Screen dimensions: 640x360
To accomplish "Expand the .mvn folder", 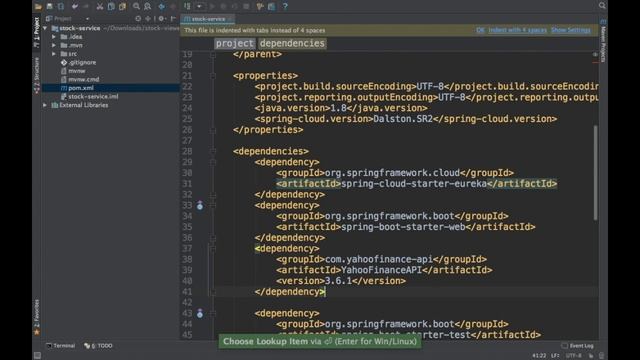I will click(54, 45).
